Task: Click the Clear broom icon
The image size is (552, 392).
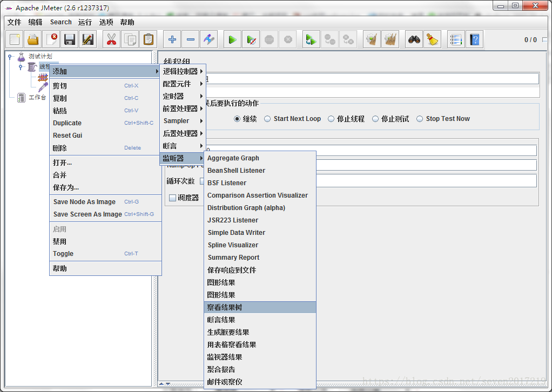Action: tap(372, 39)
